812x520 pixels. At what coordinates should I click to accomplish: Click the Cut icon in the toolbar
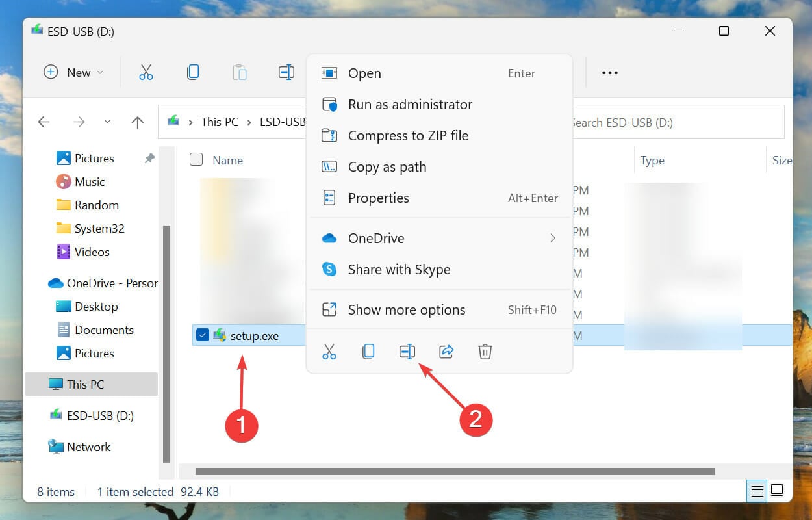146,72
